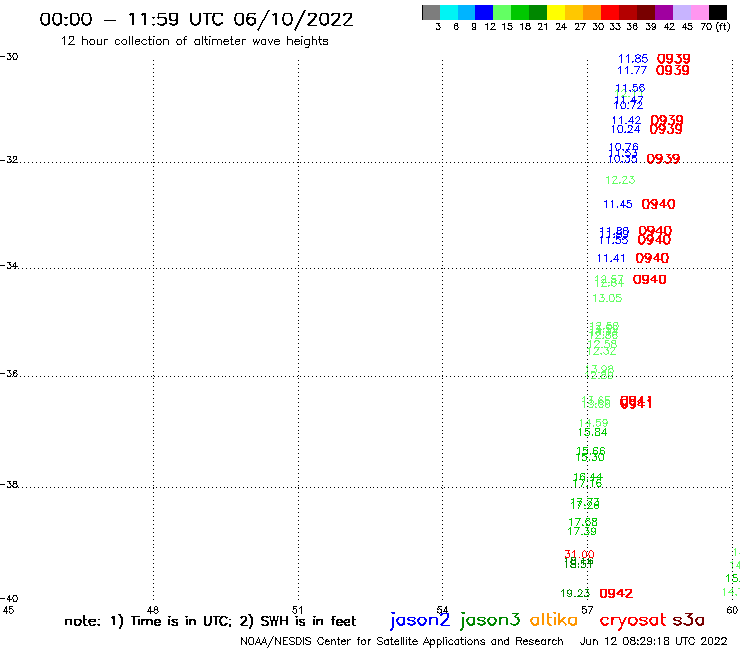Click the green 'jason3' satellite label

tap(490, 620)
